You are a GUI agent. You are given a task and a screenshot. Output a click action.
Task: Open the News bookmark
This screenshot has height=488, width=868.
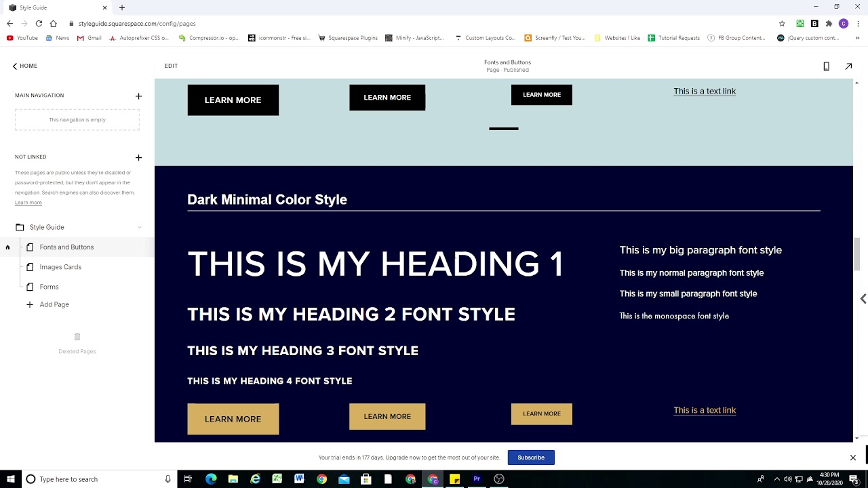point(57,38)
